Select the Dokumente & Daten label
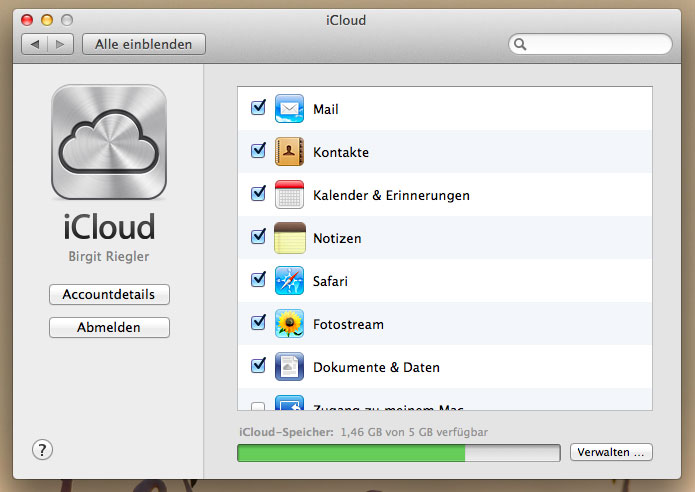Viewport: 695px width, 492px height. click(x=376, y=367)
